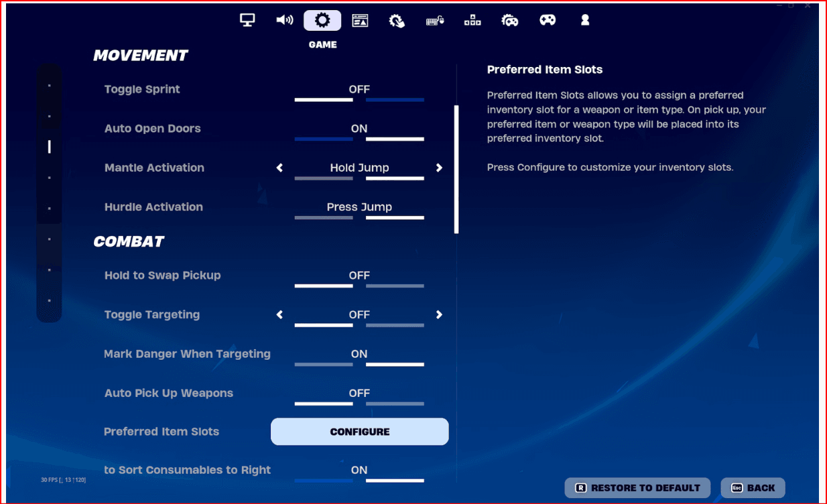Image resolution: width=827 pixels, height=504 pixels.
Task: Select the Game gear settings tab
Action: click(322, 20)
